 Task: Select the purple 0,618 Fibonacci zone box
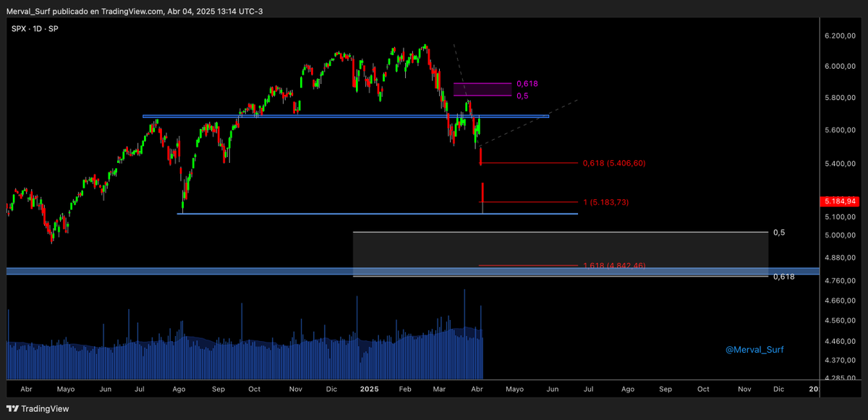tap(483, 89)
